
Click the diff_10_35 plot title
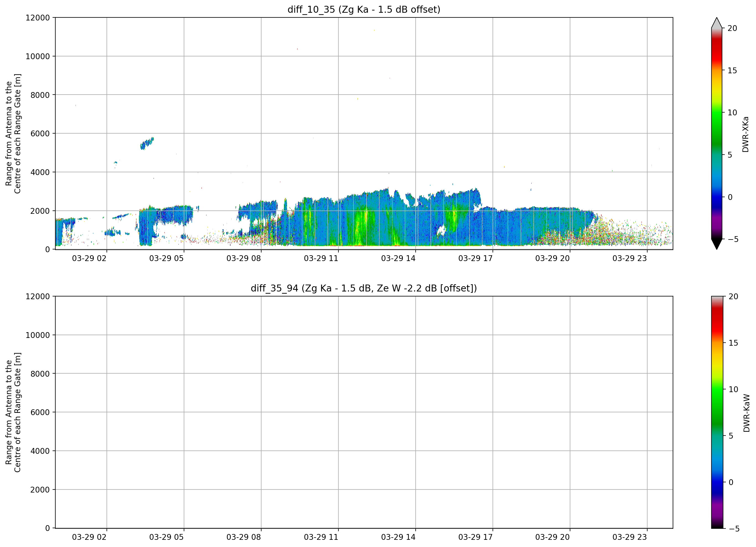click(x=364, y=9)
